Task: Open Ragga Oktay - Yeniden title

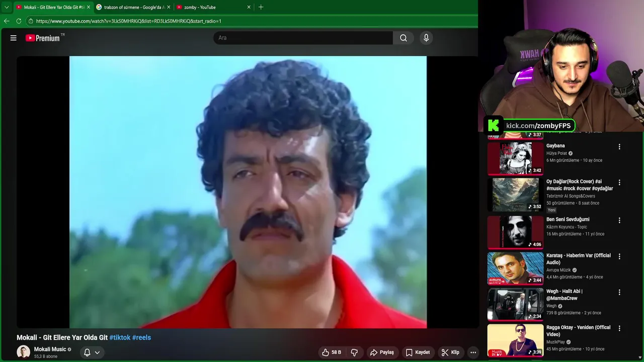Action: [x=579, y=331]
